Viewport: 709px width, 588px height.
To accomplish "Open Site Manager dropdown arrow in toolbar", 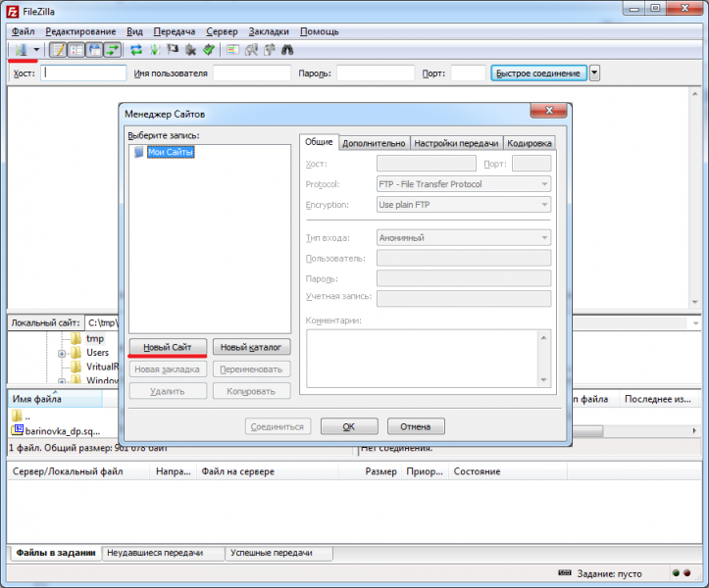I will (x=36, y=49).
